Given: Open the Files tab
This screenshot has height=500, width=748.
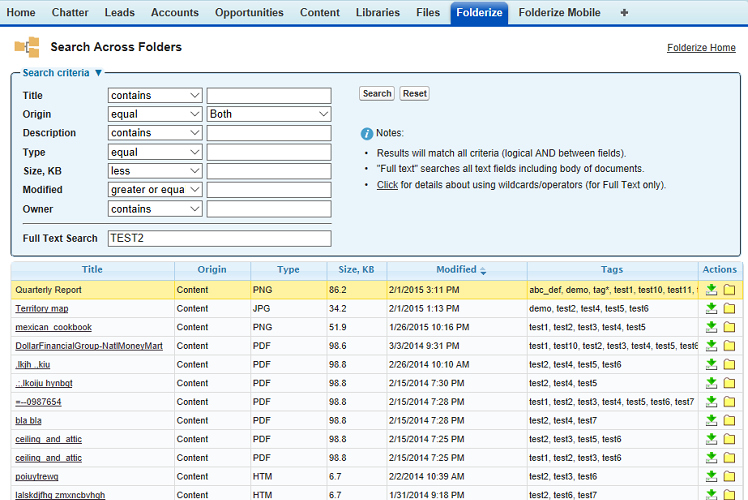Looking at the screenshot, I should point(428,12).
